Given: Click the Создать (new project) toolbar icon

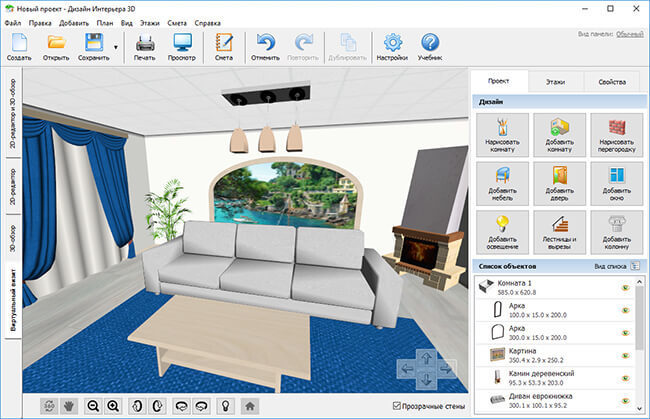Looking at the screenshot, I should click(19, 46).
